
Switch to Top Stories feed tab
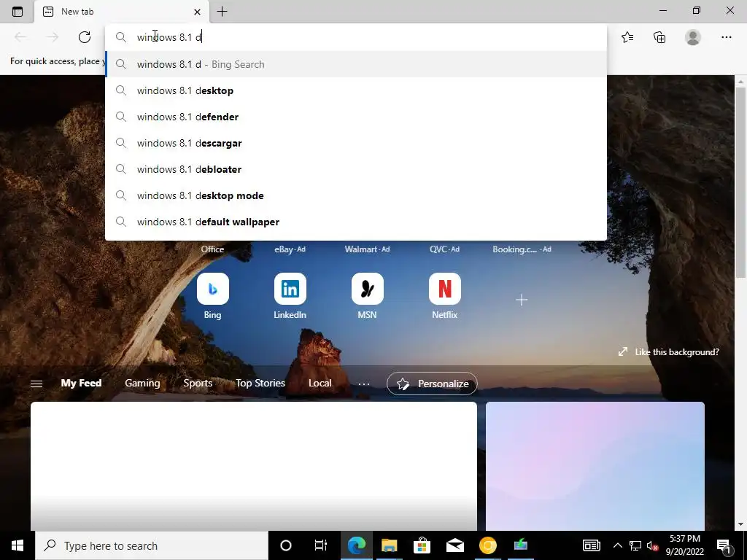[x=260, y=383]
